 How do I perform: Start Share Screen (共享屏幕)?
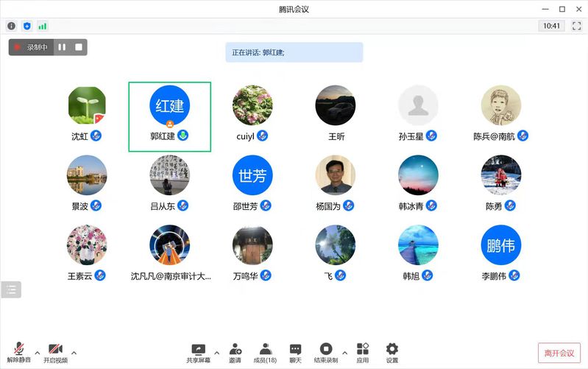tap(198, 351)
